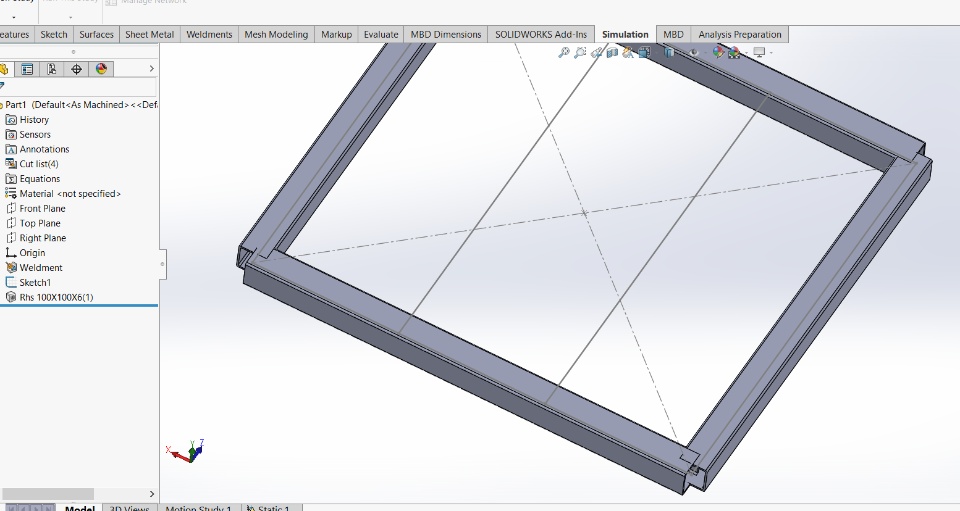
Task: Select the Origin item in tree
Action: pyautogui.click(x=25, y=253)
